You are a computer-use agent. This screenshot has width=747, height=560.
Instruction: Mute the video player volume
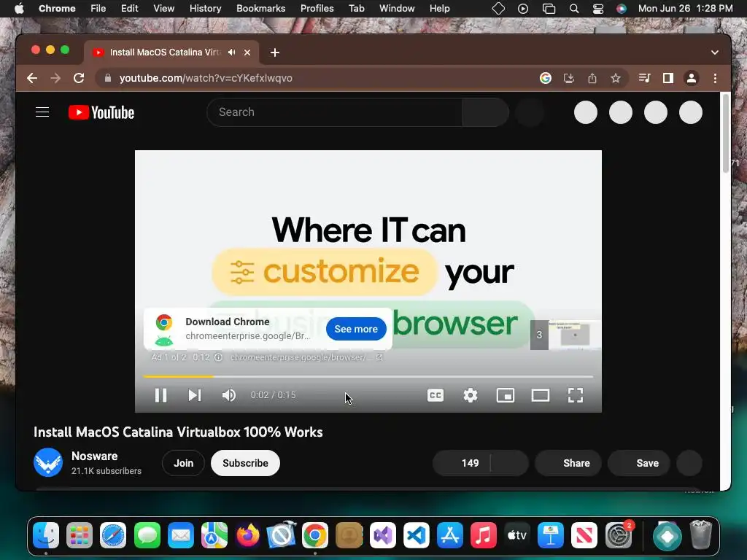tap(228, 395)
